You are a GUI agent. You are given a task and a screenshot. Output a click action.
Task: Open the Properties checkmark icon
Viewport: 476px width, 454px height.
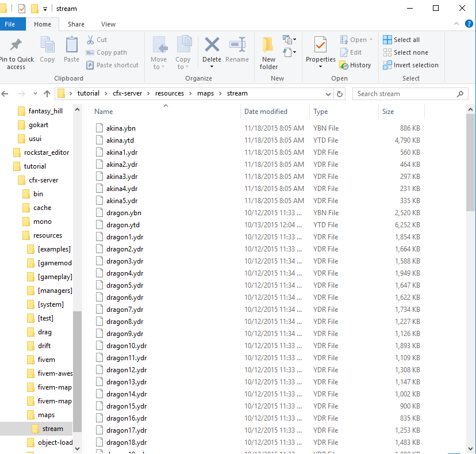(320, 45)
